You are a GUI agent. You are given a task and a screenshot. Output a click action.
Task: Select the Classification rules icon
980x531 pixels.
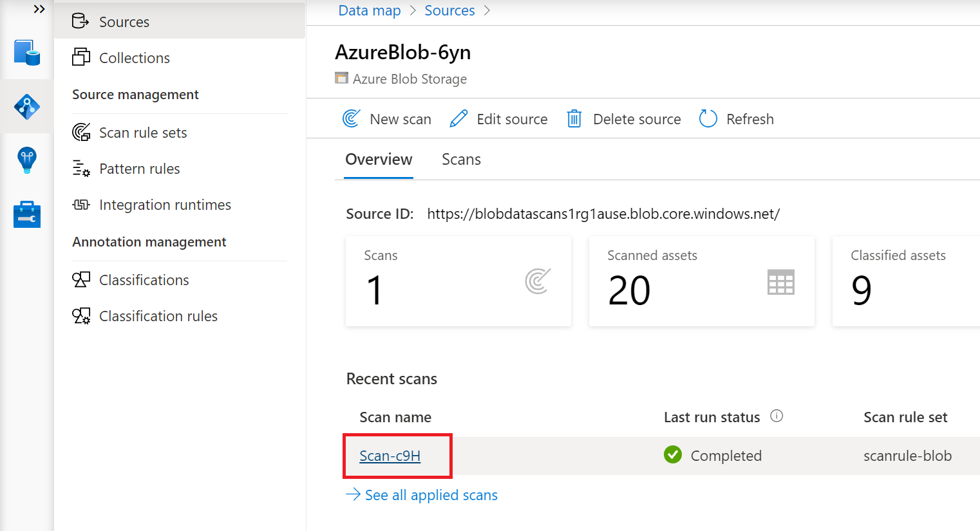(x=82, y=315)
